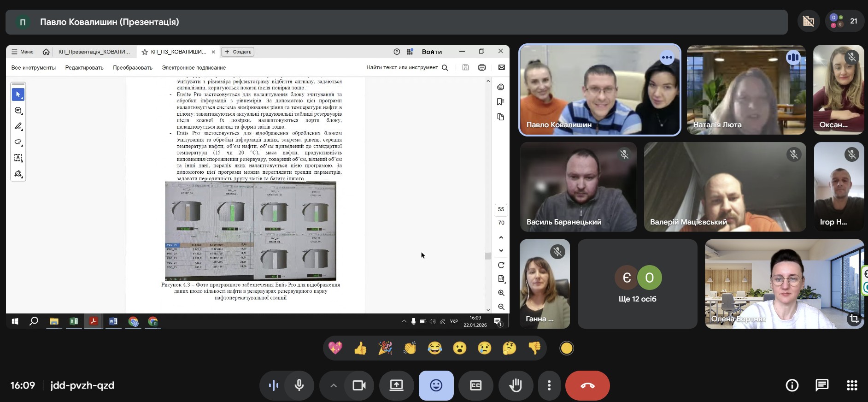Click Windows Start button in shared screen
The image size is (868, 402).
[14, 321]
